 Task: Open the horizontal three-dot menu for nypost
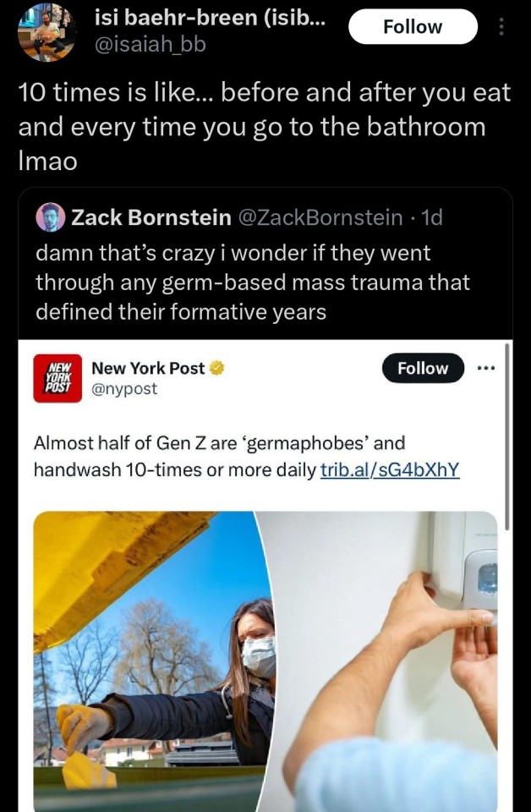point(486,369)
